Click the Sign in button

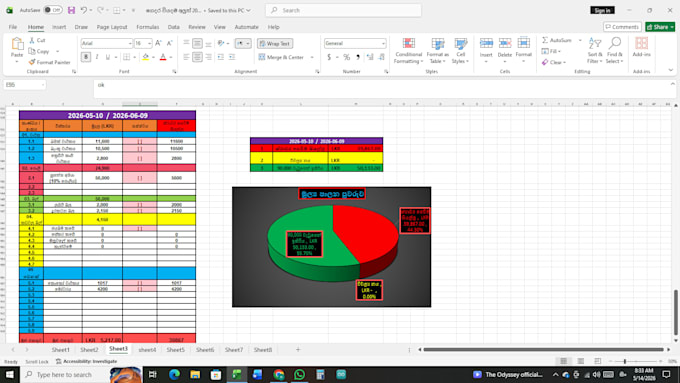(602, 10)
